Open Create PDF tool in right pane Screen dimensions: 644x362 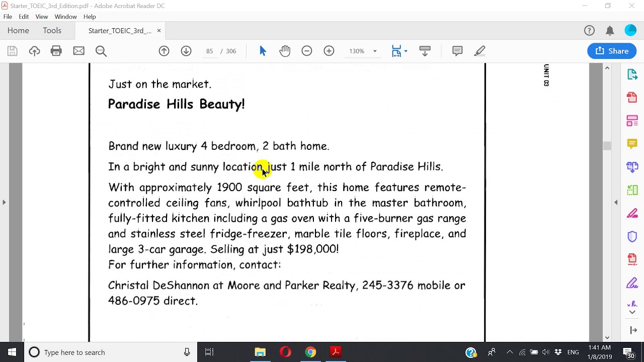[x=632, y=97]
